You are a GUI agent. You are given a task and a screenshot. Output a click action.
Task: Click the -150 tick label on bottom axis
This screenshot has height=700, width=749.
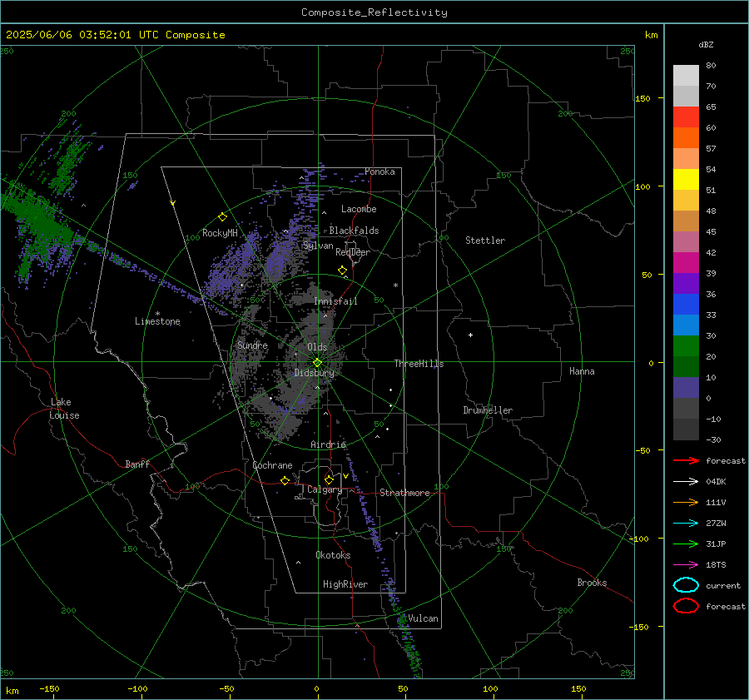[x=49, y=688]
